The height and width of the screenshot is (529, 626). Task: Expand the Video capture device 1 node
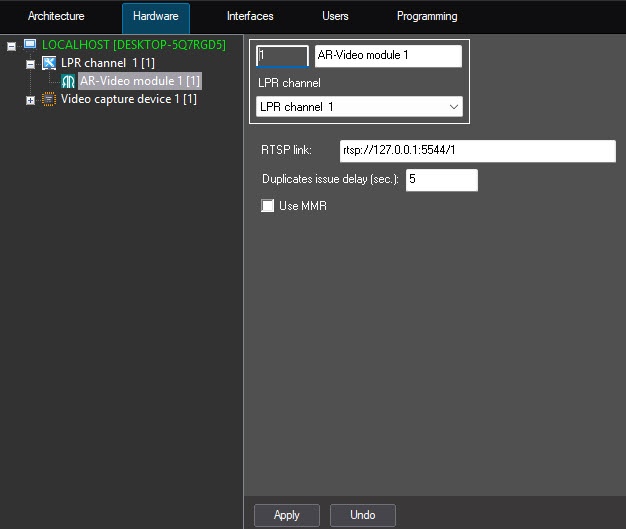point(31,100)
